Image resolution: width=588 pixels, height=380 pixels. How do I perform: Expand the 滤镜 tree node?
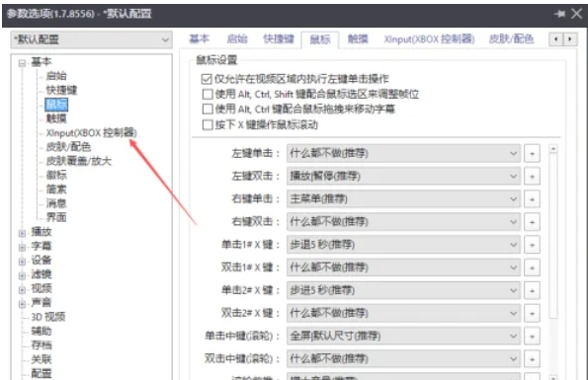[22, 275]
